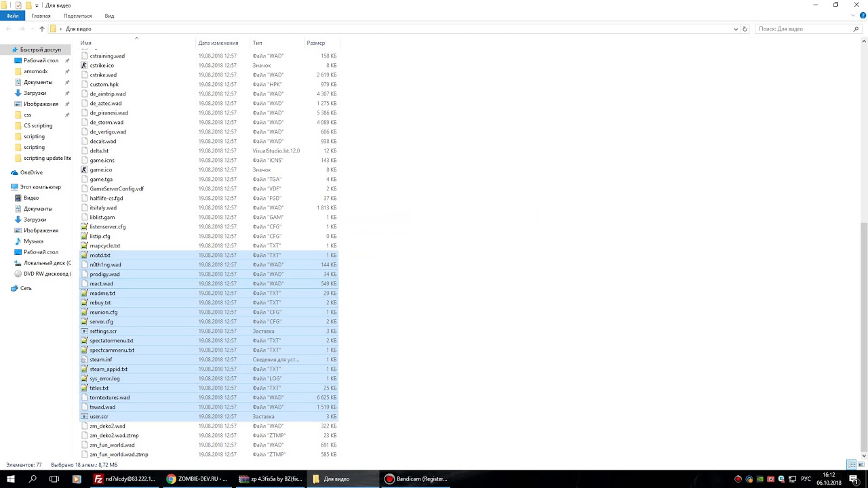The width and height of the screenshot is (868, 488).
Task: Open taskbar search magnifier
Action: tap(33, 479)
